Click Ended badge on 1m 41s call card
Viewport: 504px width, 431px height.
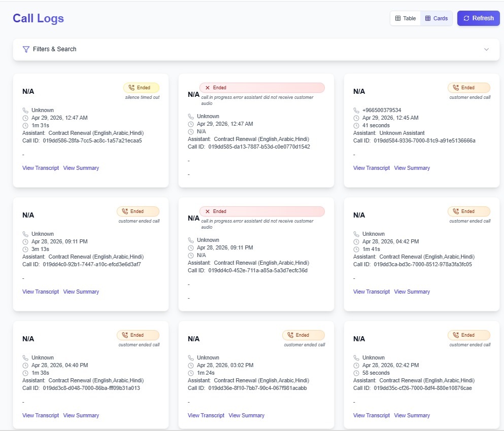[469, 211]
